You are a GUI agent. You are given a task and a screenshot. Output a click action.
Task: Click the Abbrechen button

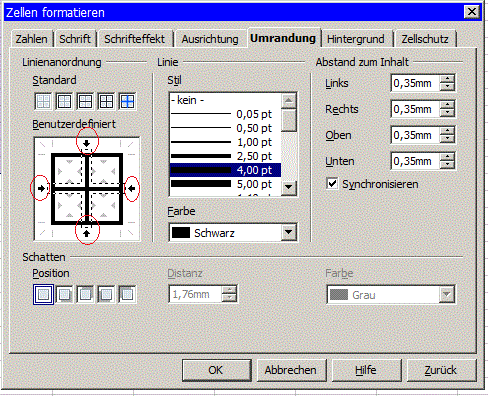(x=291, y=370)
